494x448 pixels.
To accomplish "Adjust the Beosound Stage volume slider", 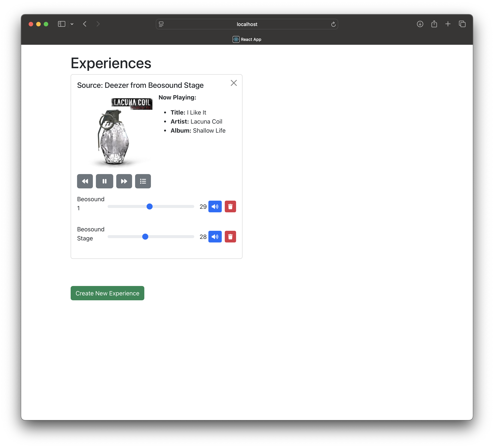I will [151, 237].
